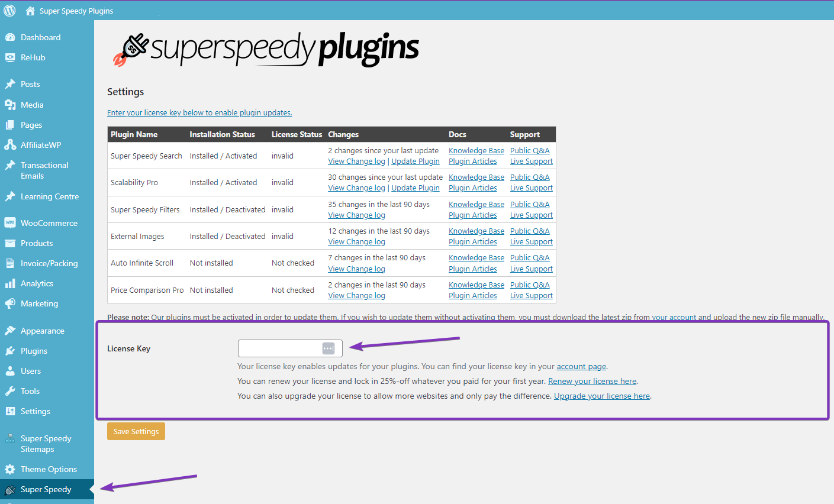
Task: Click the WooCommerce woo icon
Action: tap(10, 223)
